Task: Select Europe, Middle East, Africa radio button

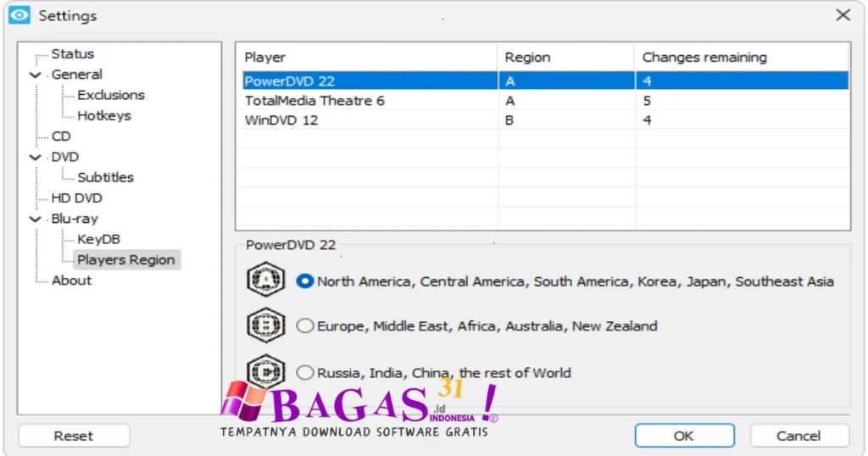Action: click(305, 326)
